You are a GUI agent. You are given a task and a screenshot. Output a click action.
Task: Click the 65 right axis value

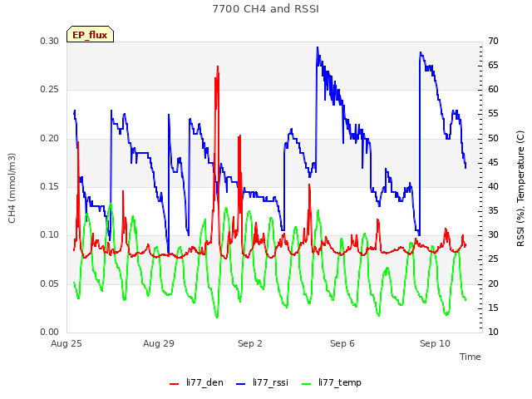pos(493,65)
